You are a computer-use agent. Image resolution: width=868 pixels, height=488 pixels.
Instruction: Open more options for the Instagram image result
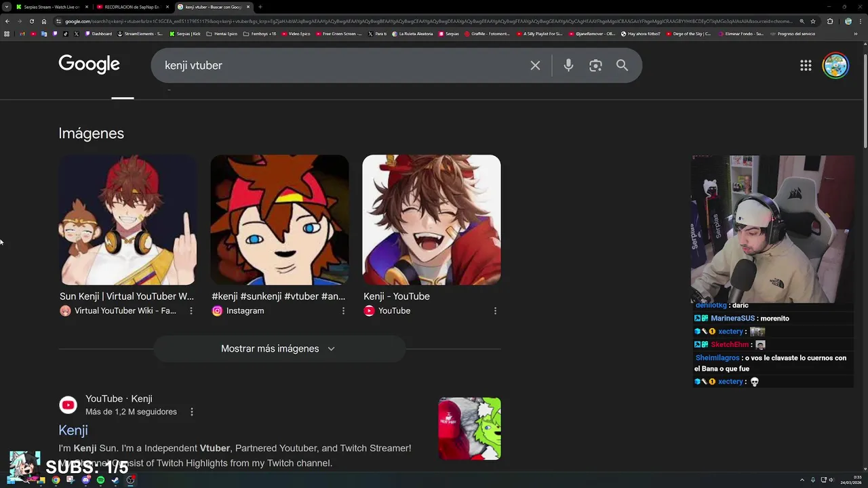[343, 311]
